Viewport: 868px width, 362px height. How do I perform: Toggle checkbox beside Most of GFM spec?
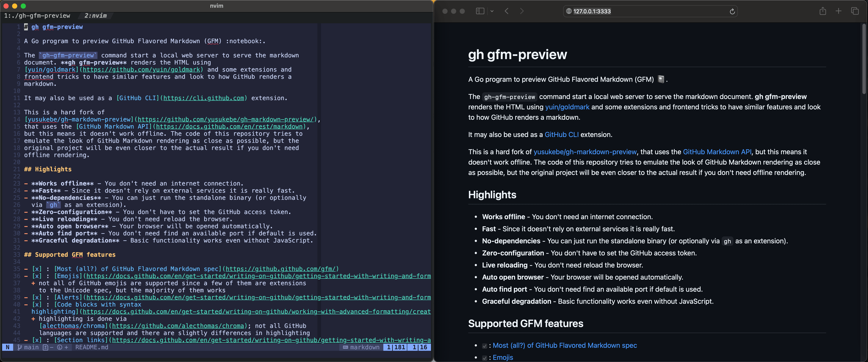(484, 346)
